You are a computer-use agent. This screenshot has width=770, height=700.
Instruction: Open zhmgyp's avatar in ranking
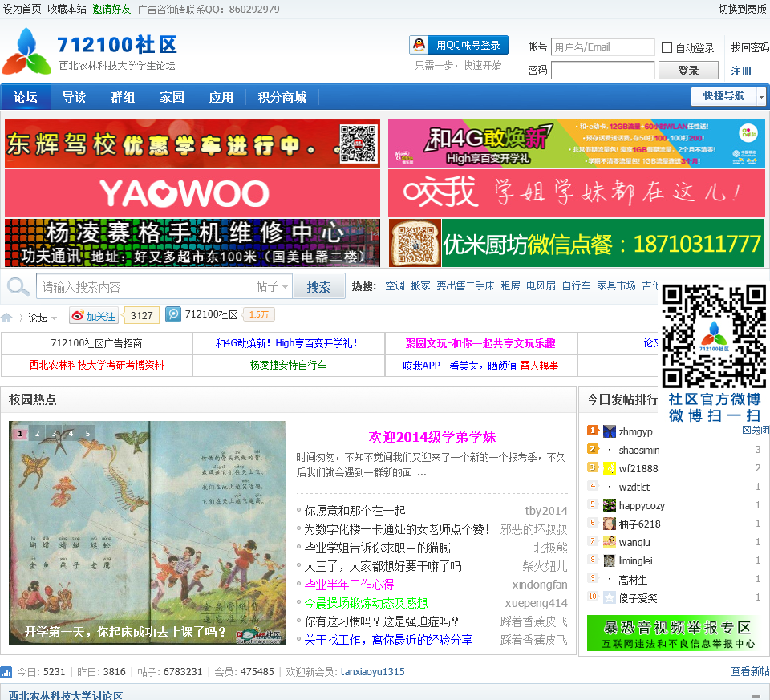pyautogui.click(x=610, y=431)
